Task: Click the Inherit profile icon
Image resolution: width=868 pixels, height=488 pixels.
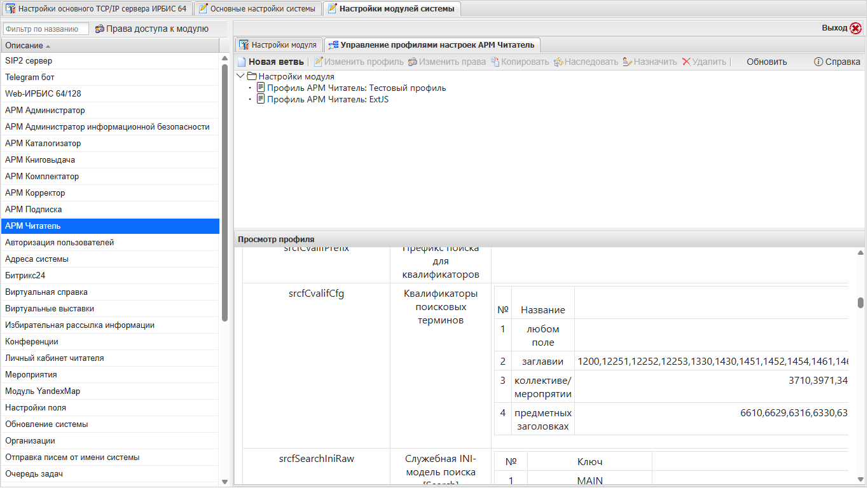Action: [558, 62]
